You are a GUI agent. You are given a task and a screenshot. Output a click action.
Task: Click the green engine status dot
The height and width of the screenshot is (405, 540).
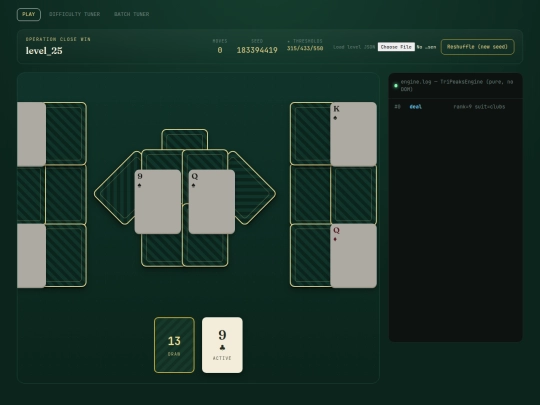(396, 85)
